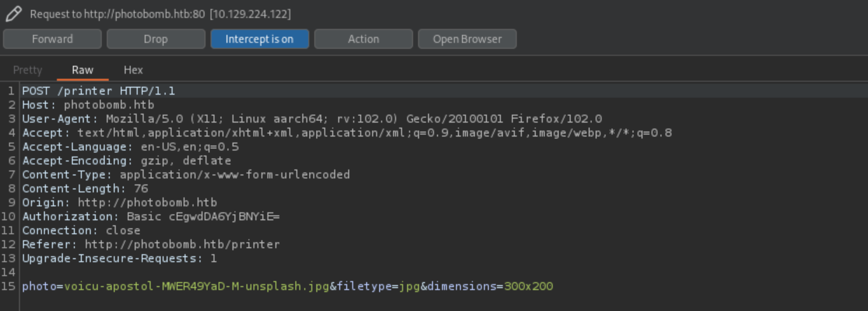Click the Host header line
The height and width of the screenshot is (311, 868).
pos(88,105)
